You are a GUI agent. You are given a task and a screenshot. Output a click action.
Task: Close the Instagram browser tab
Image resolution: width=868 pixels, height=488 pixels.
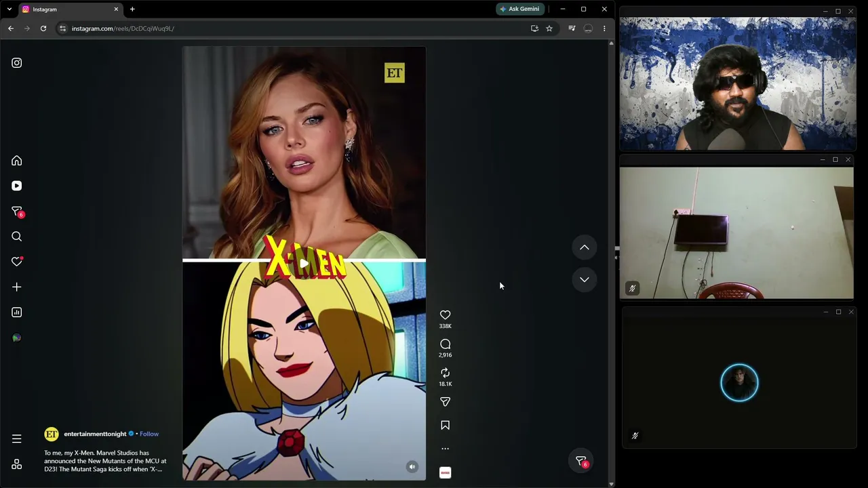click(116, 9)
